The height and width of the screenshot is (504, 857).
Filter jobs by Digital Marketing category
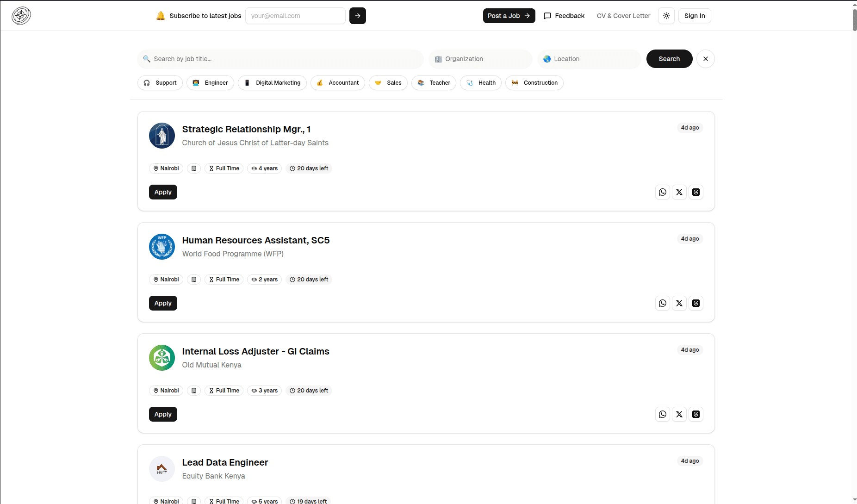tap(272, 83)
